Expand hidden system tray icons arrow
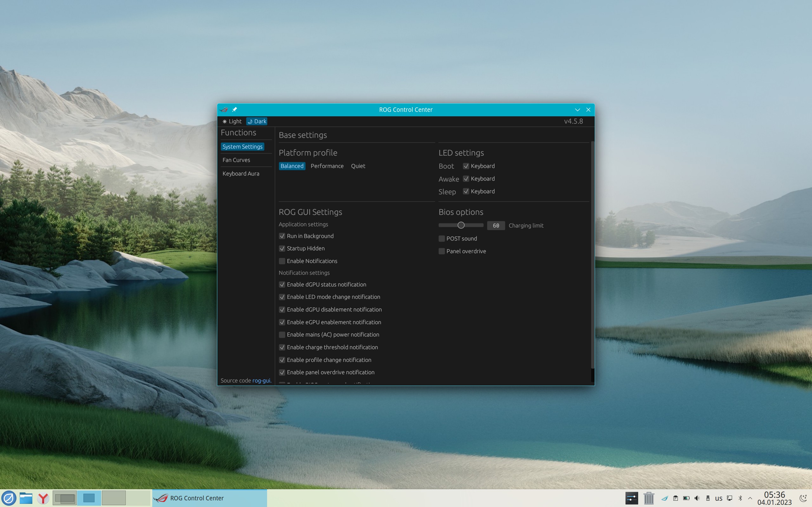Image resolution: width=812 pixels, height=507 pixels. tap(750, 498)
